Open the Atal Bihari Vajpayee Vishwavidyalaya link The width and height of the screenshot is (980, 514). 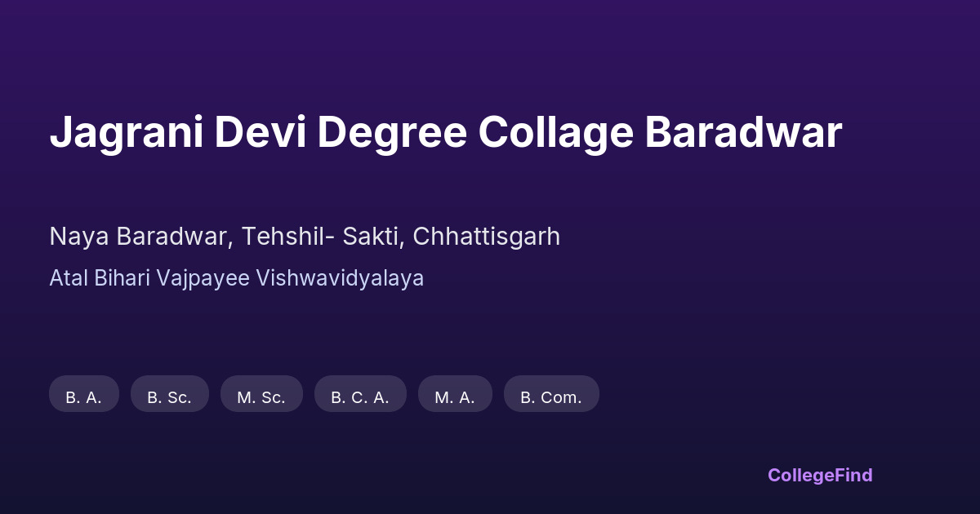coord(236,278)
